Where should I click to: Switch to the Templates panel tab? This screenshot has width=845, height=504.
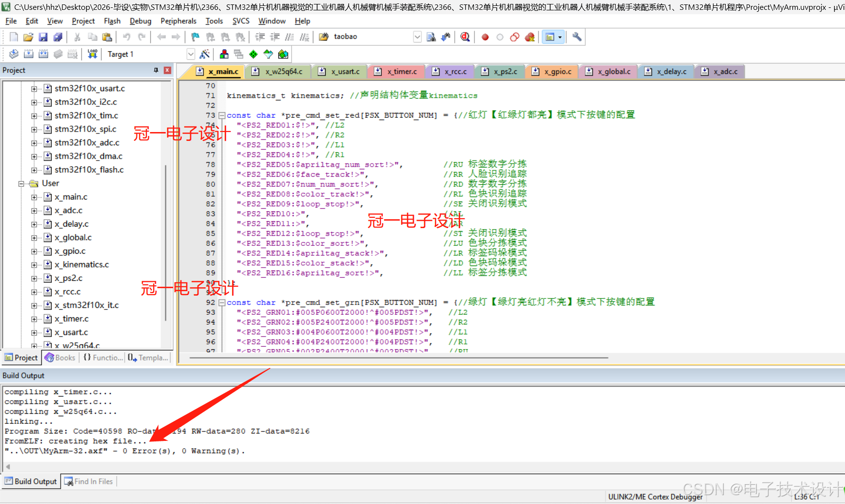point(148,358)
